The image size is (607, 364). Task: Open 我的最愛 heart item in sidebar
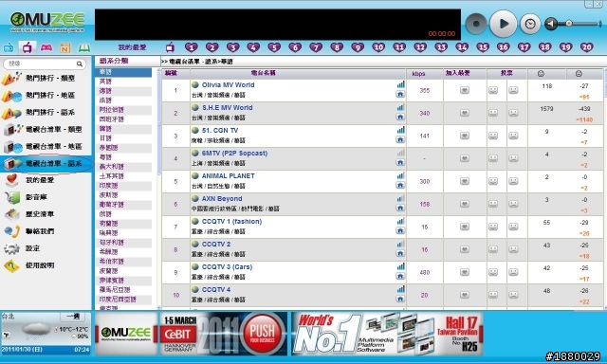(x=46, y=180)
